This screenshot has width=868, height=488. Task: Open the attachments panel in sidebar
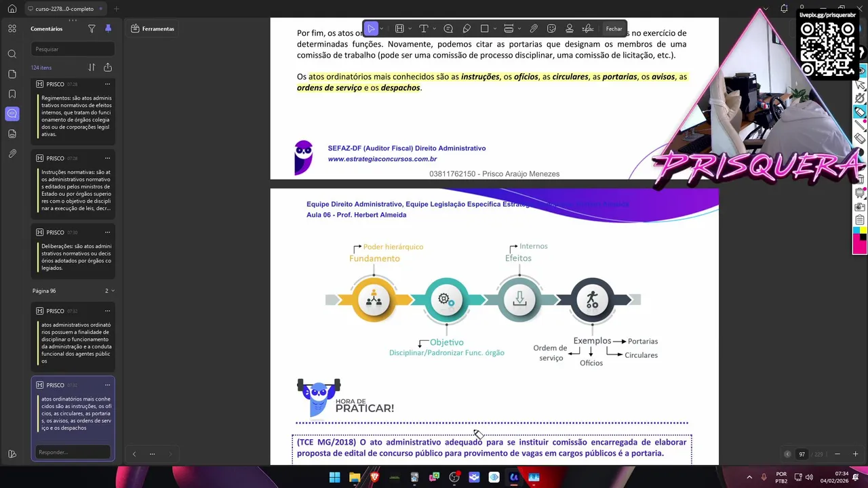coord(12,154)
